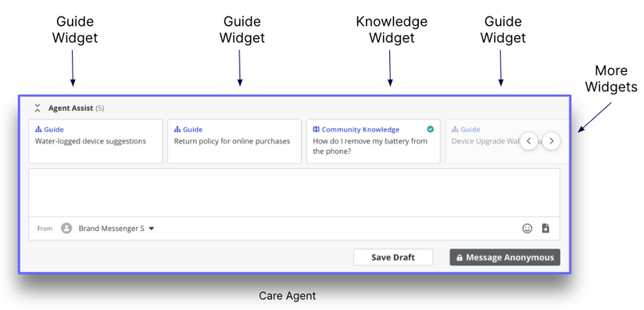This screenshot has height=310, width=644.
Task: Click lock icon on Message Anonymous button
Action: 460,258
